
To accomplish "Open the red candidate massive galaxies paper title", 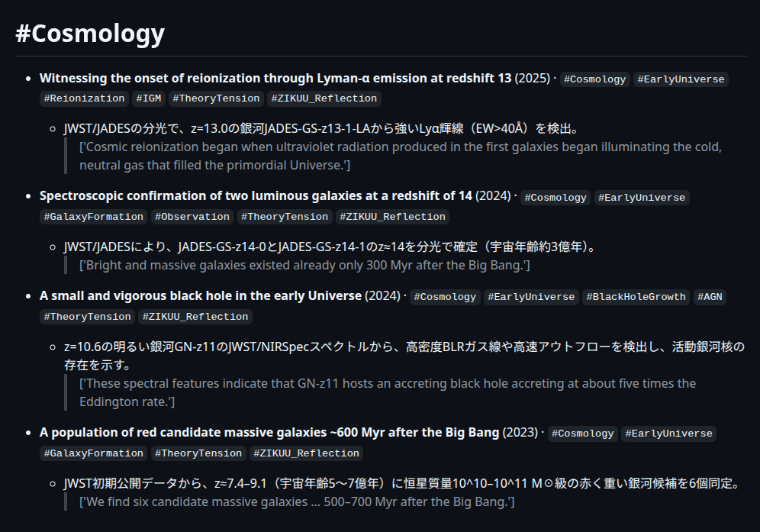I will 269,432.
